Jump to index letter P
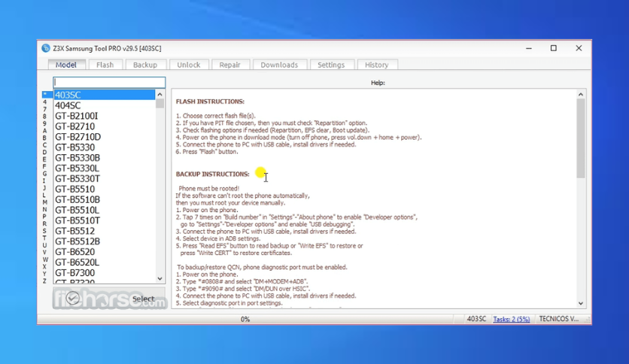Viewport: 629px width, 364px height. pyautogui.click(x=44, y=217)
